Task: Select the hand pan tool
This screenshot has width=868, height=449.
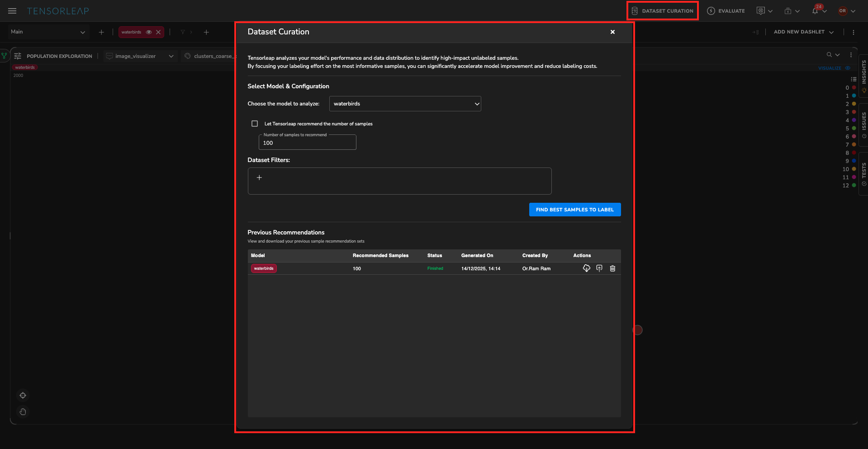Action: [x=23, y=412]
